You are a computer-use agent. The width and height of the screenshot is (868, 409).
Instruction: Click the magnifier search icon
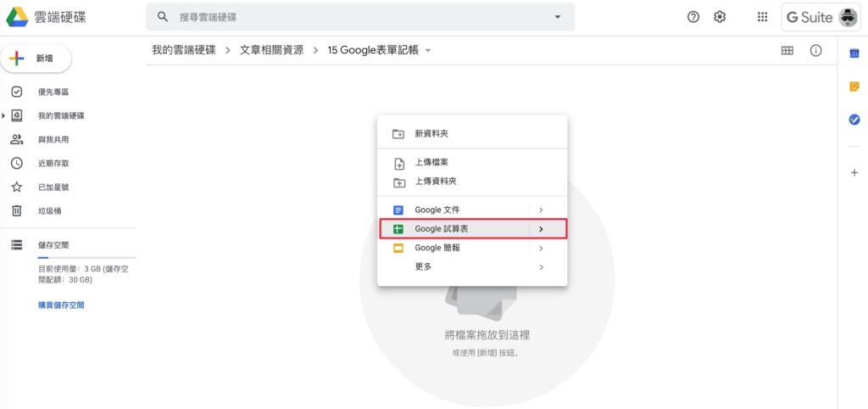click(163, 17)
